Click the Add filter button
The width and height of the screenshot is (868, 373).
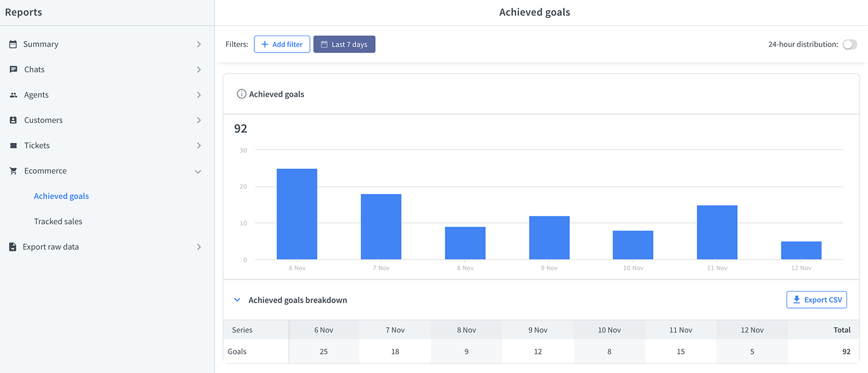pyautogui.click(x=282, y=44)
